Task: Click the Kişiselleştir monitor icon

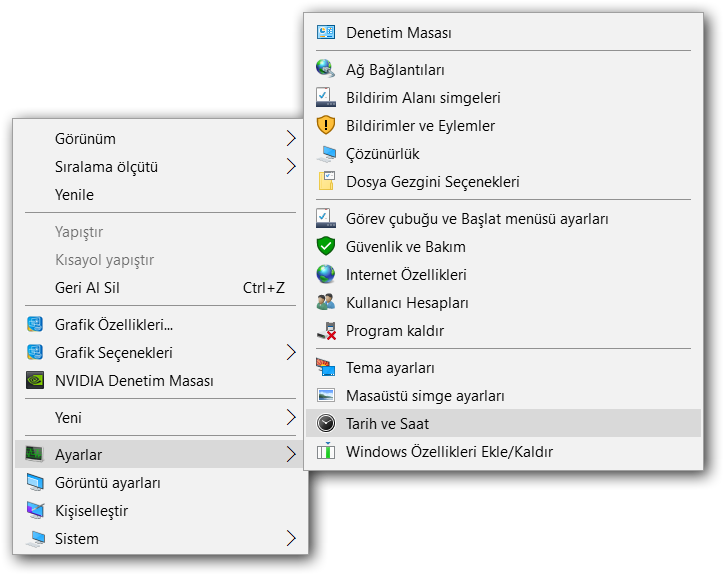Action: pos(35,511)
